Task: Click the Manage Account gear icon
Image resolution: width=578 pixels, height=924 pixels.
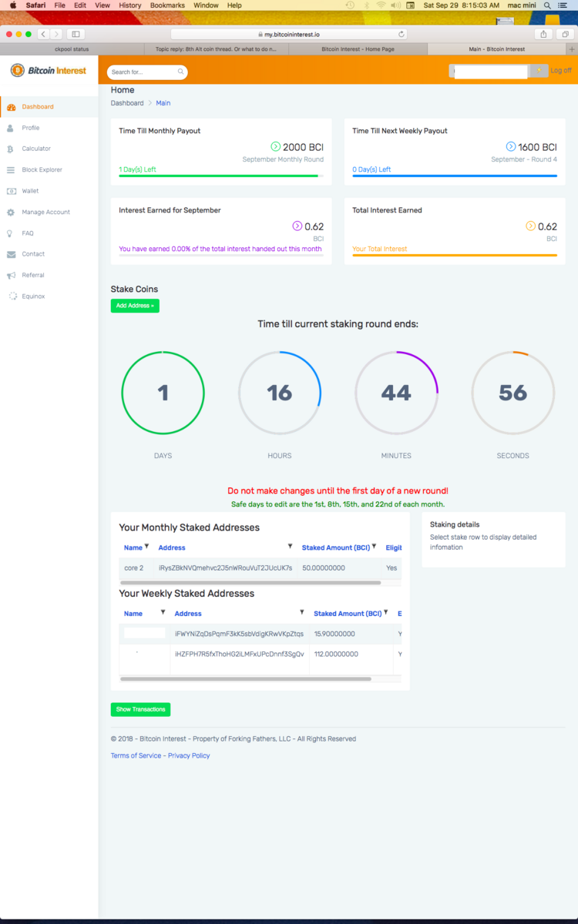Action: (11, 212)
